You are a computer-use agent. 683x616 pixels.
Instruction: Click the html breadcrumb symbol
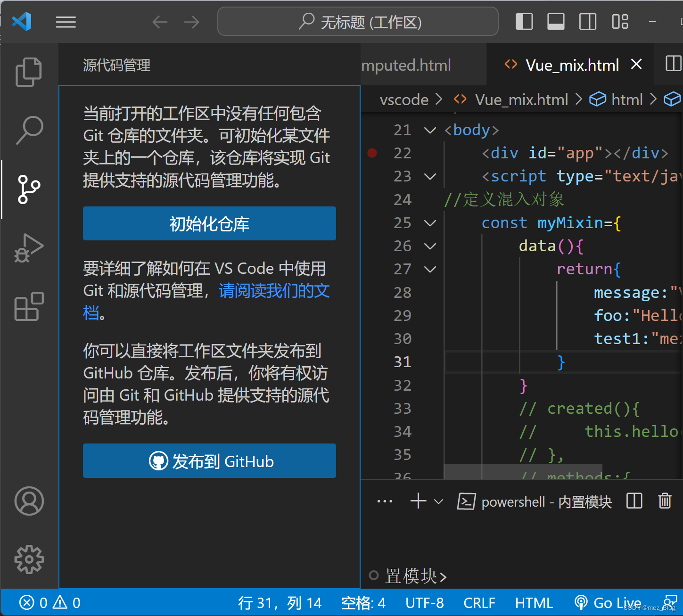[627, 99]
